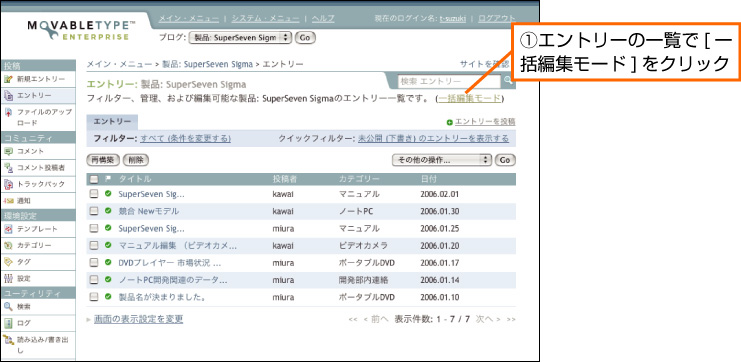
Task: Check the DVDプレイヤー 市場状況 entry checkbox
Action: pos(94,263)
